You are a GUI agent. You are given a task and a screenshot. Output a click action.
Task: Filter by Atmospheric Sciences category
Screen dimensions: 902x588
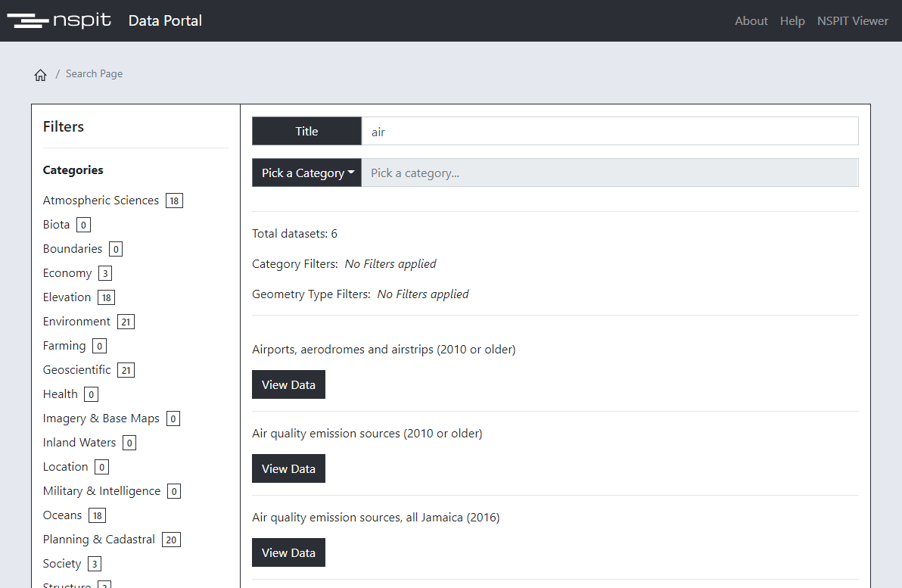click(x=101, y=201)
